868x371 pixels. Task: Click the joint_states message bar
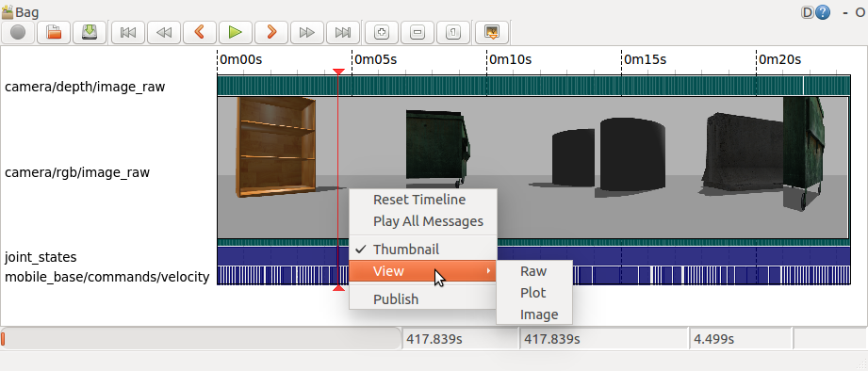(x=533, y=255)
